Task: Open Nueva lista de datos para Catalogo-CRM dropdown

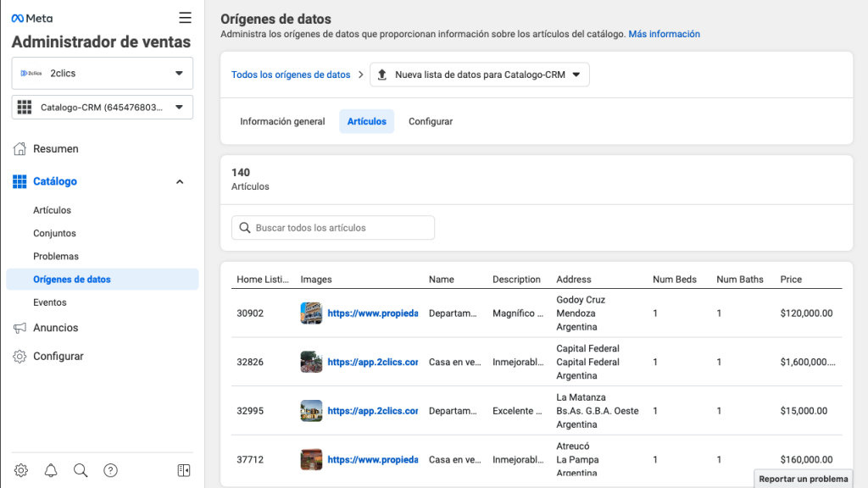Action: [480, 75]
